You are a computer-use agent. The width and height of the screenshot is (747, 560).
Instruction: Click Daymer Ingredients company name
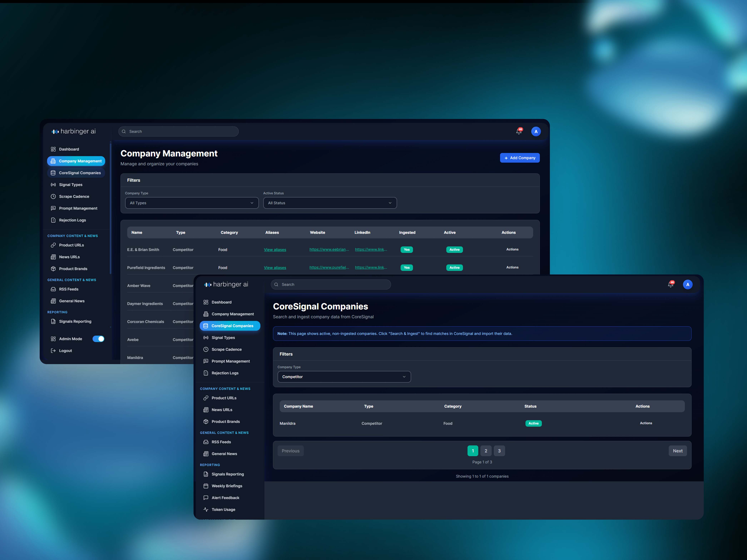pyautogui.click(x=145, y=304)
